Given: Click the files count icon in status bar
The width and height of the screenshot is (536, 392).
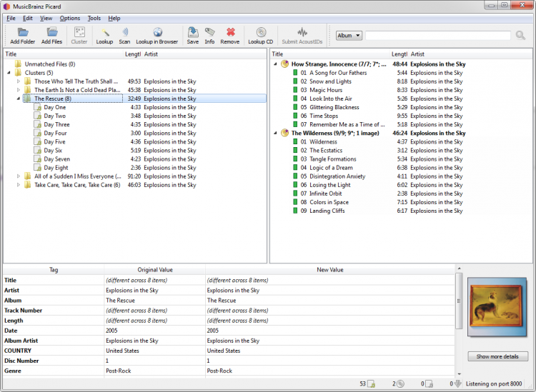Looking at the screenshot, I should pos(371,384).
